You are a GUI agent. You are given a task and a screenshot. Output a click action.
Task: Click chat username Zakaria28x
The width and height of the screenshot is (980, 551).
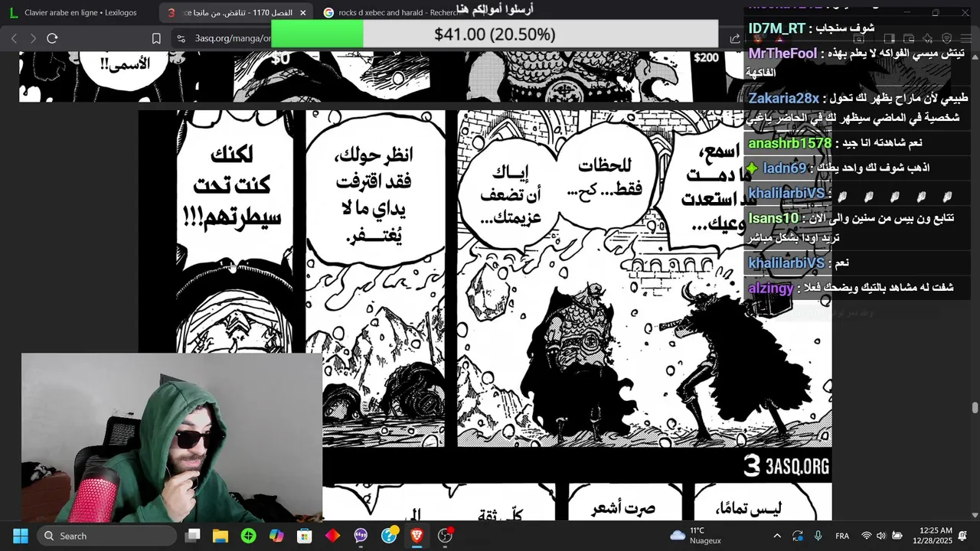783,98
